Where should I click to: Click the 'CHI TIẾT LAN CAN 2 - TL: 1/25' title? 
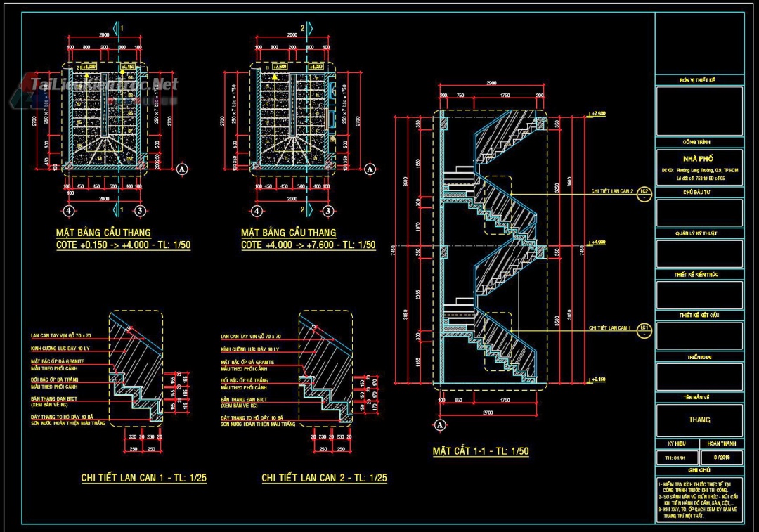(324, 478)
